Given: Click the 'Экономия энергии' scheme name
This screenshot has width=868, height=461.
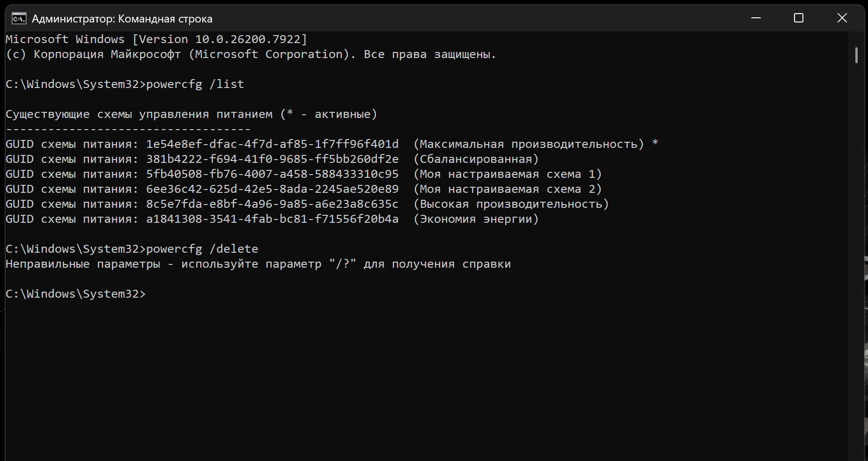Looking at the screenshot, I should coord(476,219).
